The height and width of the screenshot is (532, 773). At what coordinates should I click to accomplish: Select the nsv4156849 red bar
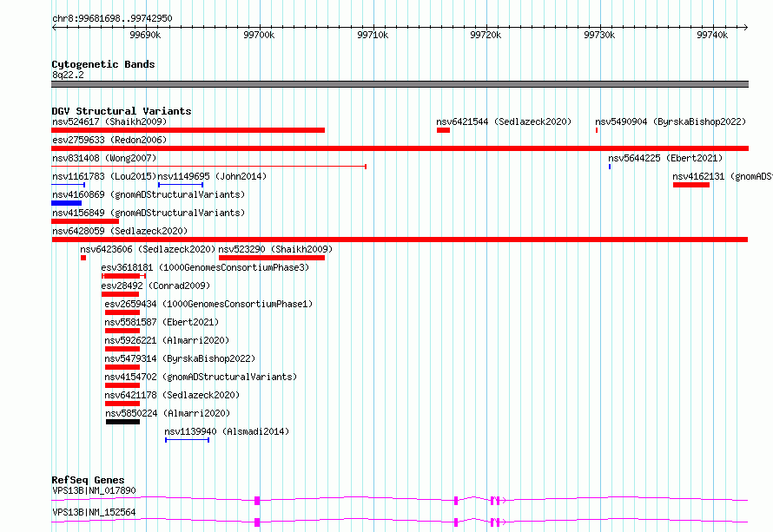[85, 221]
